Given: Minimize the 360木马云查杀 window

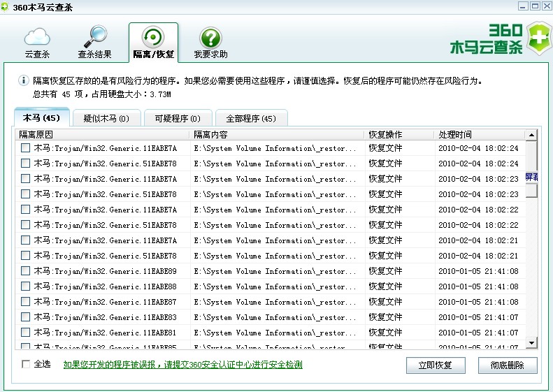Looking at the screenshot, I should pos(523,6).
